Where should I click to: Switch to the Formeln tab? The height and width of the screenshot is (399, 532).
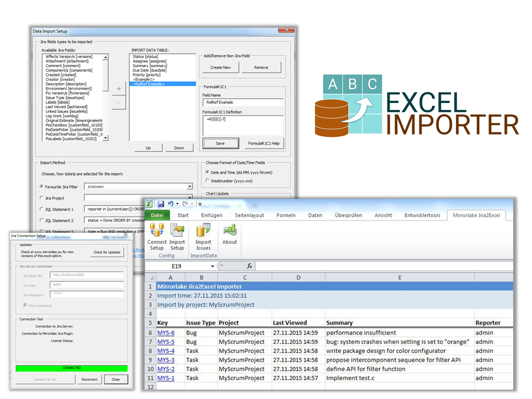pos(286,215)
